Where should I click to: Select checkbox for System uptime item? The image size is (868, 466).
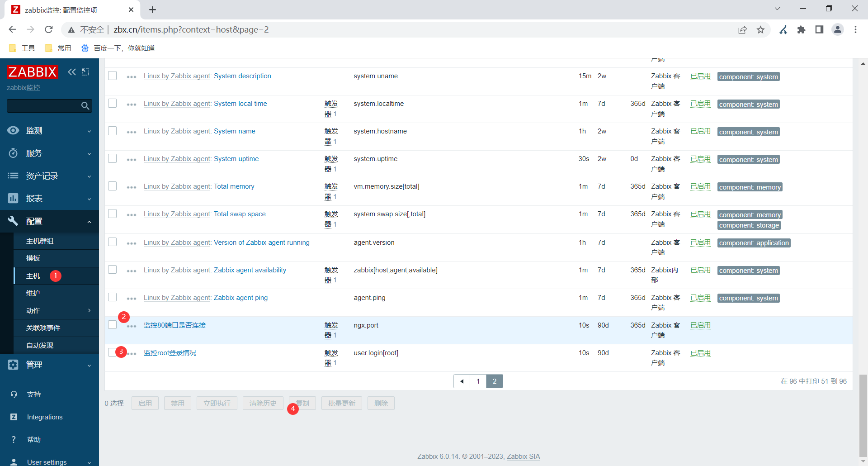[113, 158]
